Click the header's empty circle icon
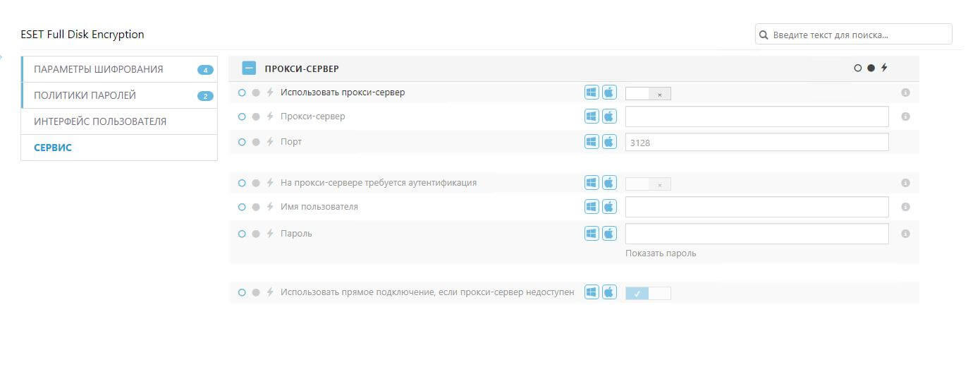Image resolution: width=980 pixels, height=365 pixels. point(858,68)
